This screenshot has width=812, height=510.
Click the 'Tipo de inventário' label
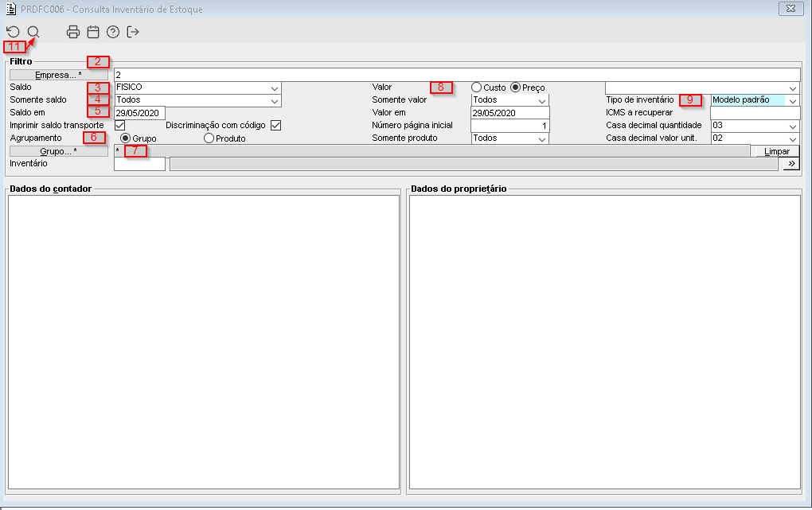tap(640, 99)
